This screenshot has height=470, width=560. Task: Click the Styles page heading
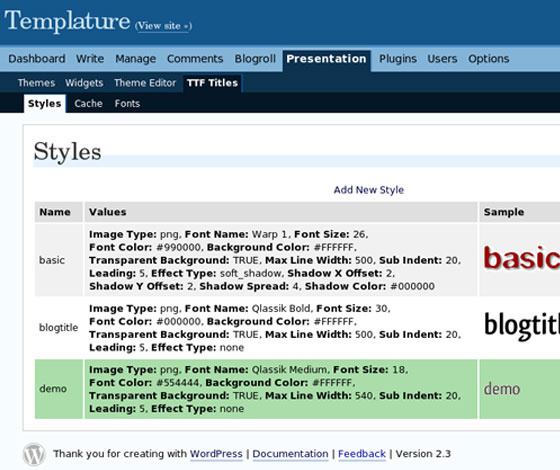pos(68,152)
